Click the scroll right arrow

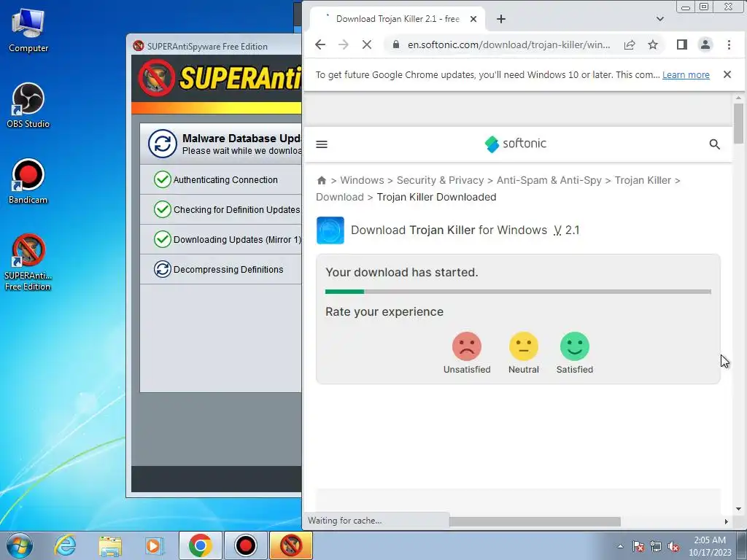pos(726,521)
